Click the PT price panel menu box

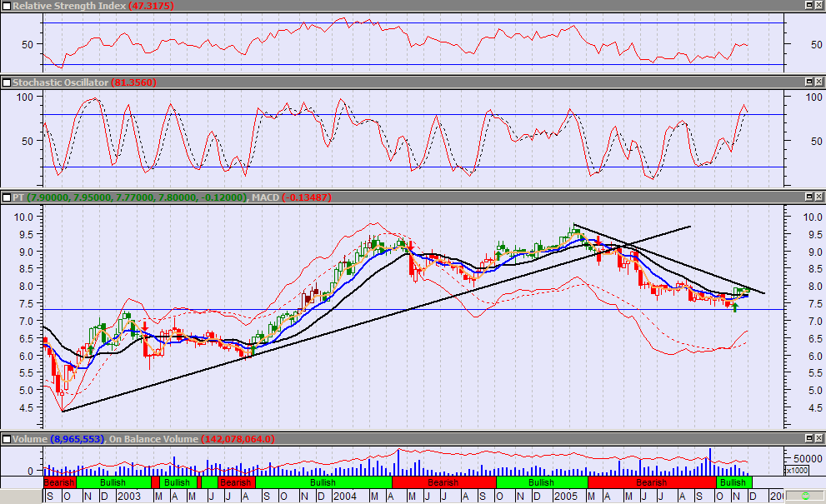pos(6,197)
